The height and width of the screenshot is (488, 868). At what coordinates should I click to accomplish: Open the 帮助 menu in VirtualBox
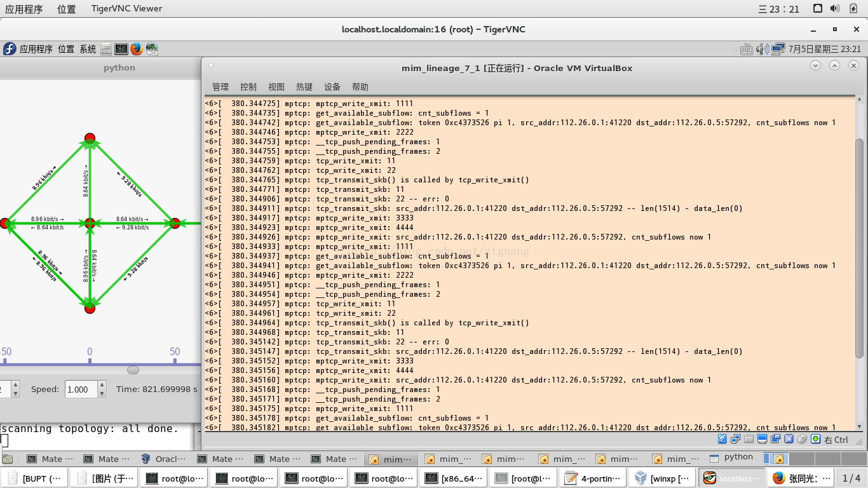[360, 87]
